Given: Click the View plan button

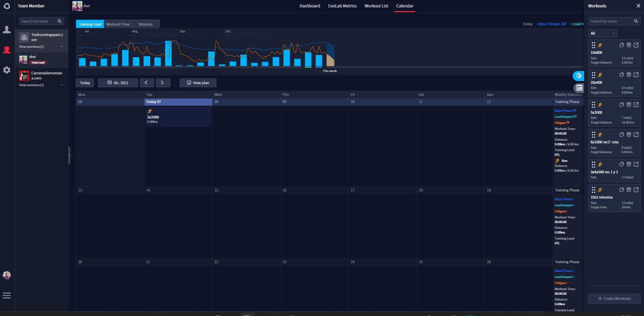Looking at the screenshot, I should 198,83.
